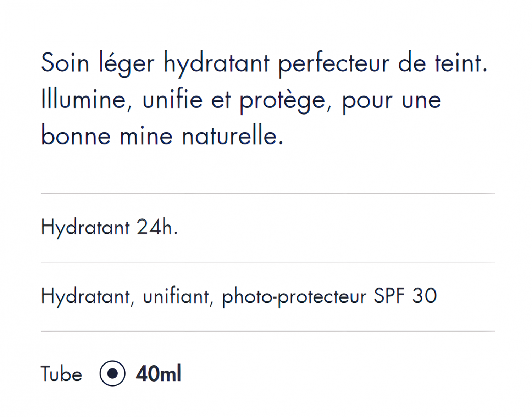
Task: Click the word léger in the description
Action: (x=127, y=64)
